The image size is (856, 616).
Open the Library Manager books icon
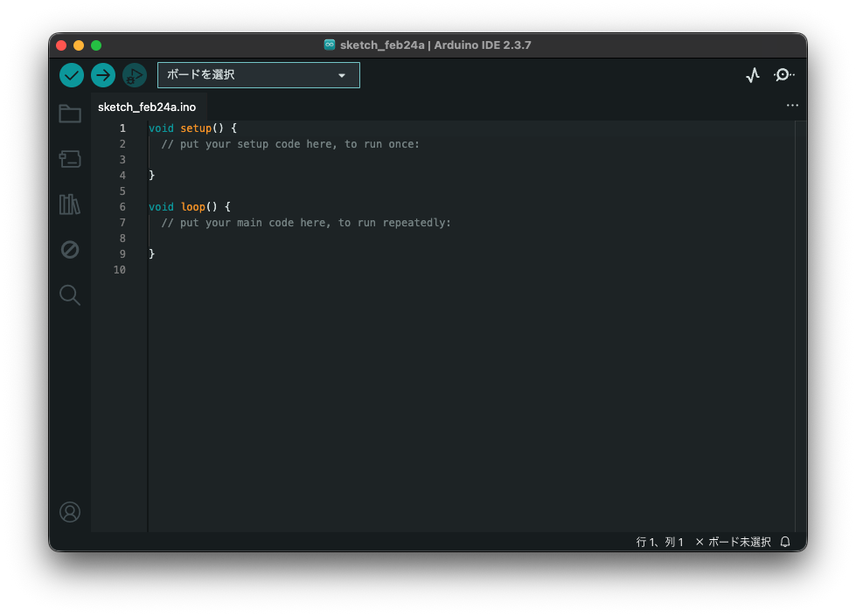point(70,204)
